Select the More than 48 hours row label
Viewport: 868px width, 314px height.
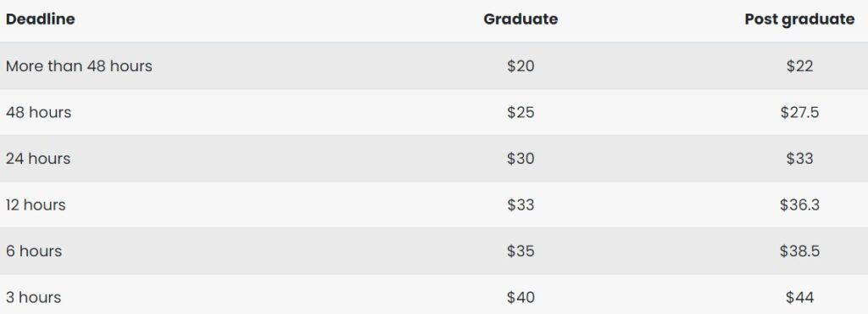(79, 66)
